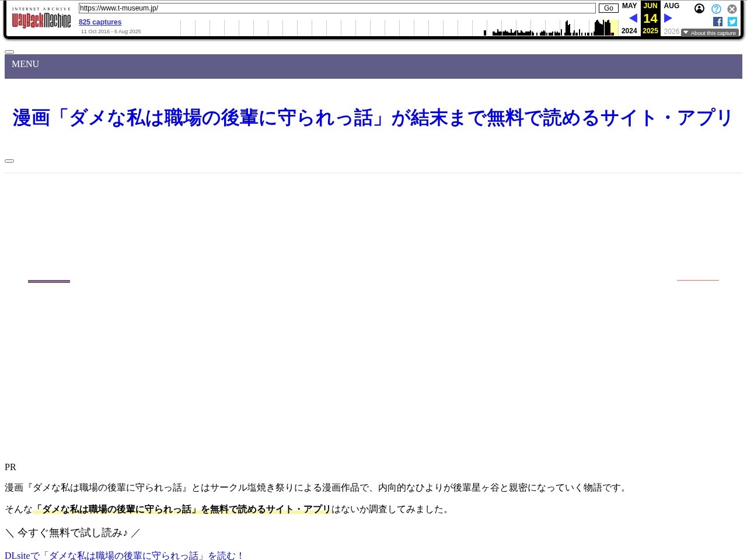Screen dimensions: 747x560
Task: Select the MAY previous month capture
Action: coord(629,6)
